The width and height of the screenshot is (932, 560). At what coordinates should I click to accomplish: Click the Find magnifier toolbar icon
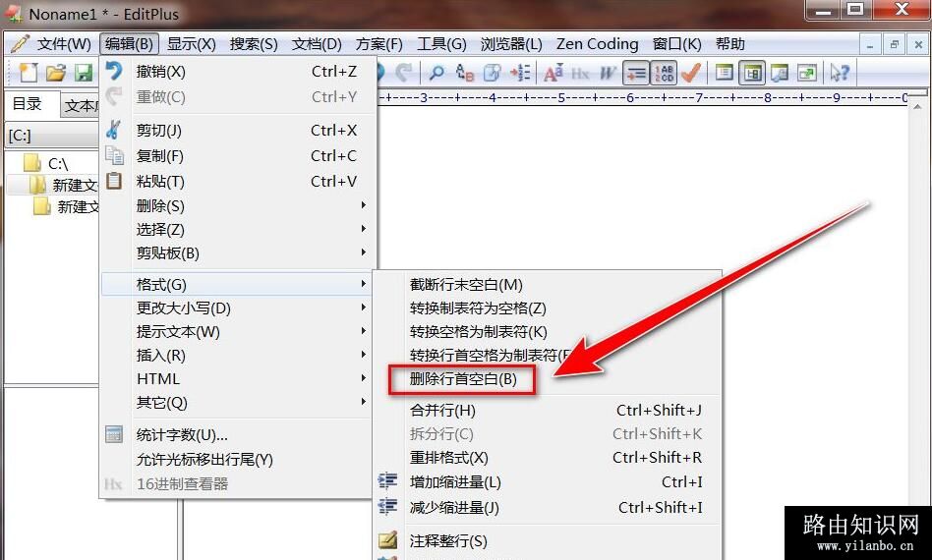(437, 73)
